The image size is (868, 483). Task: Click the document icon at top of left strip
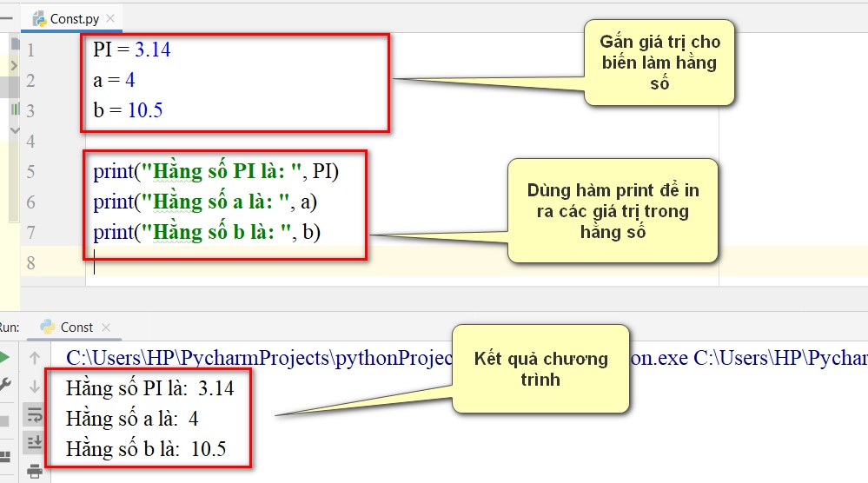click(15, 42)
